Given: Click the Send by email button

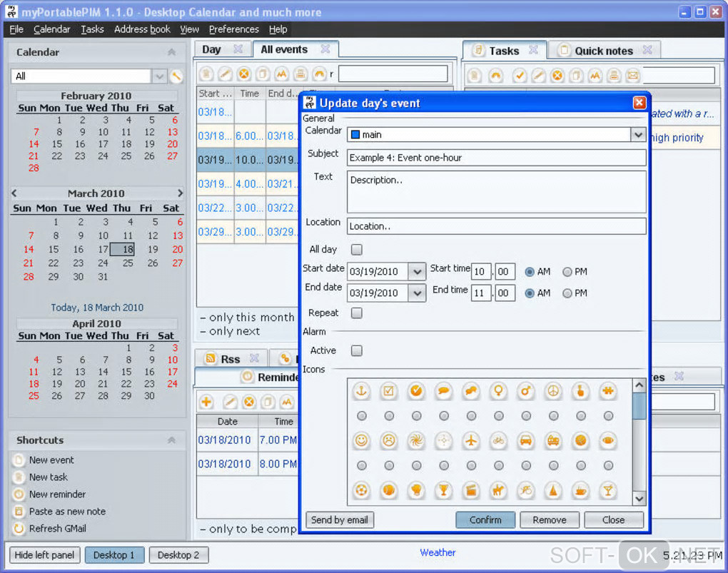Looking at the screenshot, I should pyautogui.click(x=340, y=520).
